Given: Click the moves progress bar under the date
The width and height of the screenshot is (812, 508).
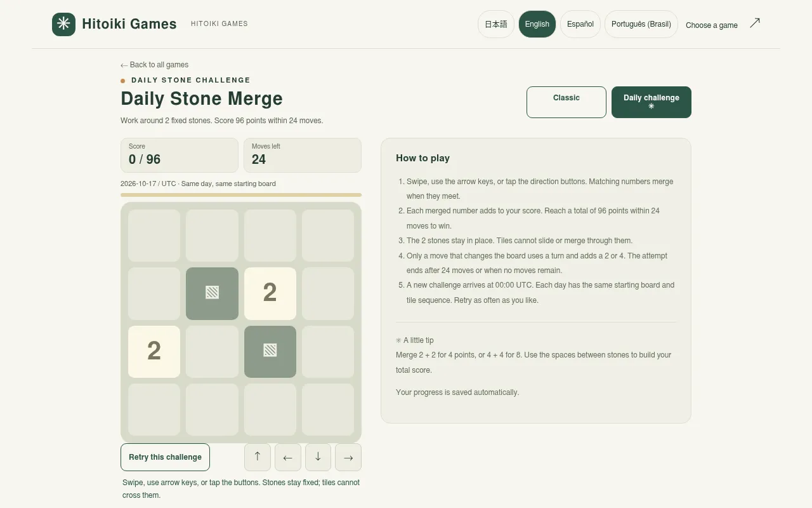Looking at the screenshot, I should point(241,195).
